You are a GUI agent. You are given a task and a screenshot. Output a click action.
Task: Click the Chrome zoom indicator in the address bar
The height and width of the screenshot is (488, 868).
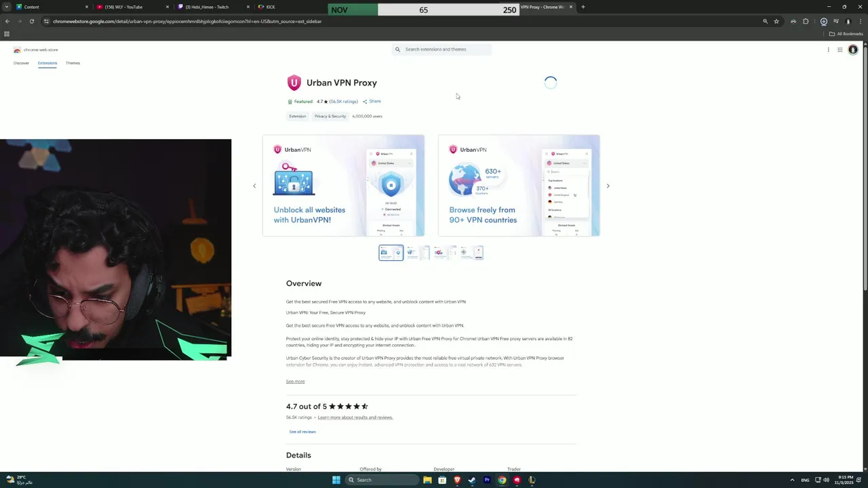pyautogui.click(x=765, y=21)
